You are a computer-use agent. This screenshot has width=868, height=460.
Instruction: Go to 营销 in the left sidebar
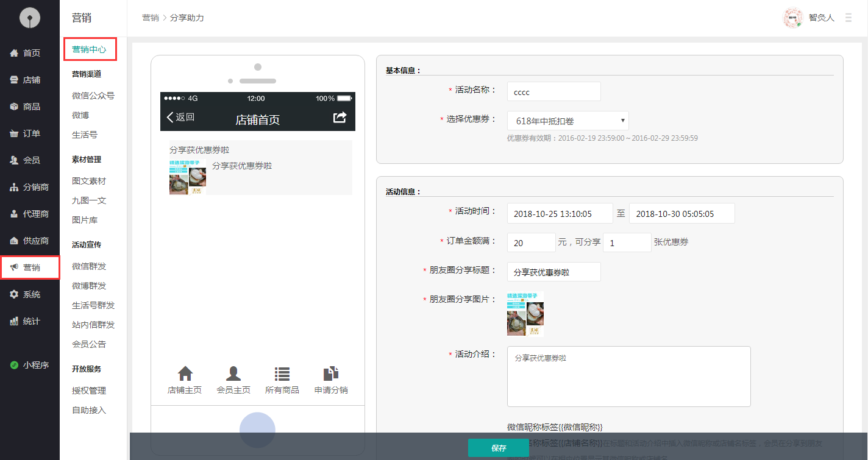tap(30, 267)
